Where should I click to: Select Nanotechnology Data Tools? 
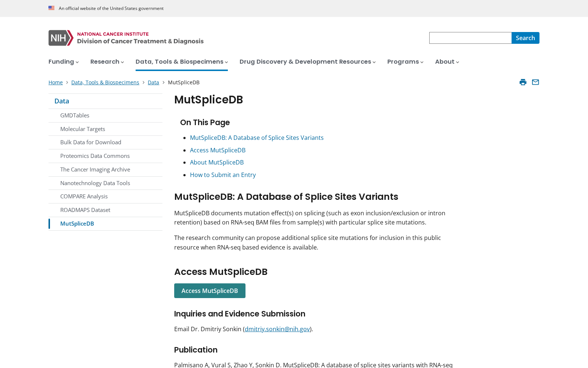click(105, 183)
